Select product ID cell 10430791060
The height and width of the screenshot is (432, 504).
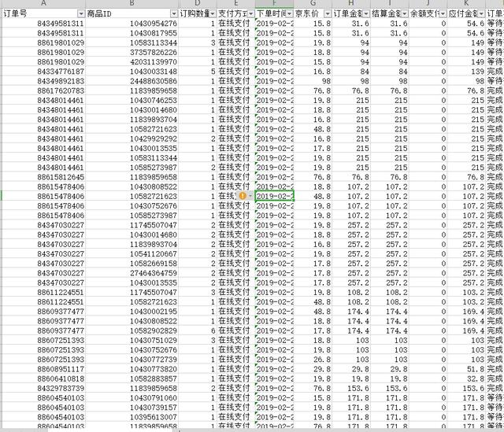pyautogui.click(x=132, y=397)
